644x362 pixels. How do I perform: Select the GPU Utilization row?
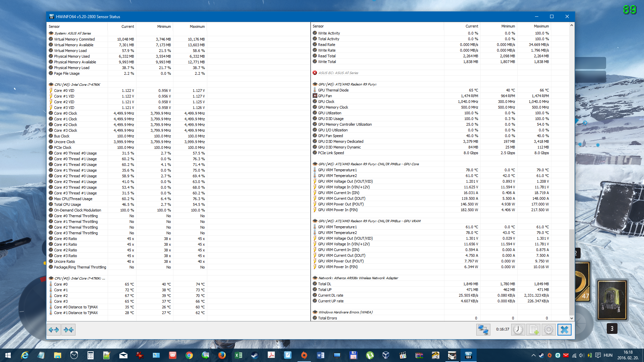431,113
